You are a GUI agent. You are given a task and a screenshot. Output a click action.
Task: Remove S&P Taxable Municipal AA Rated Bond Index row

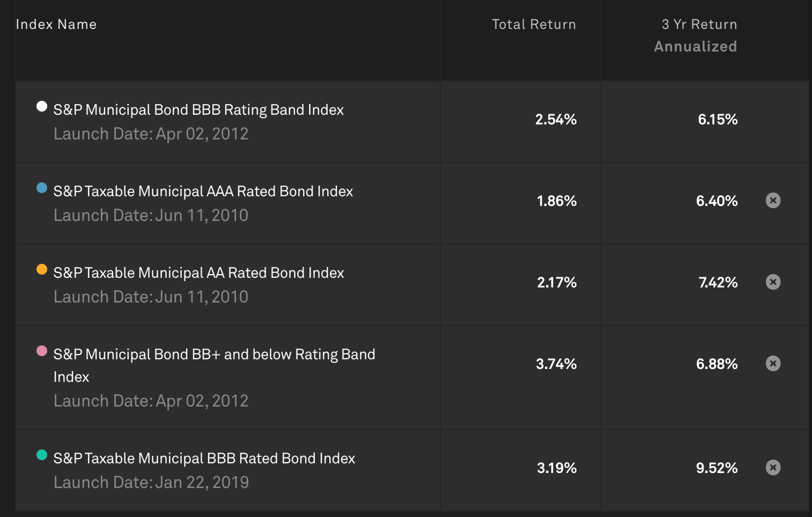click(773, 282)
